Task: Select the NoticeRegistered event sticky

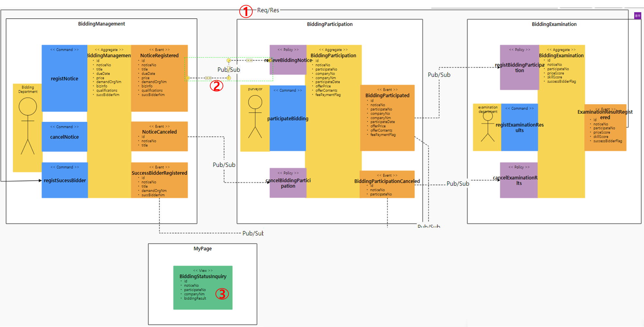Action: tap(160, 78)
